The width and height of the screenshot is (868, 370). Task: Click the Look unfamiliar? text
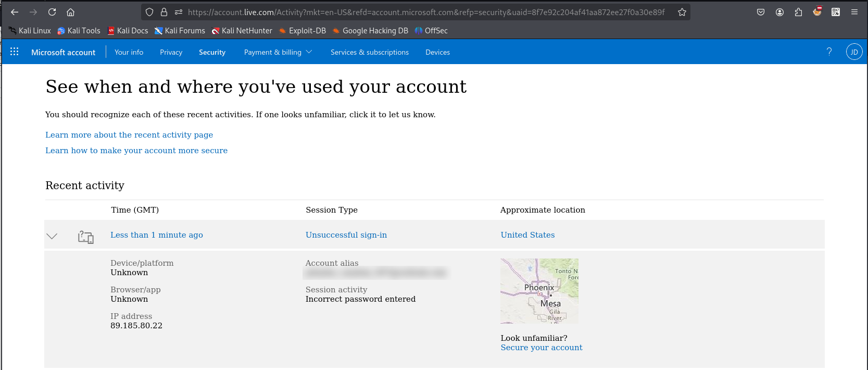[x=534, y=338]
